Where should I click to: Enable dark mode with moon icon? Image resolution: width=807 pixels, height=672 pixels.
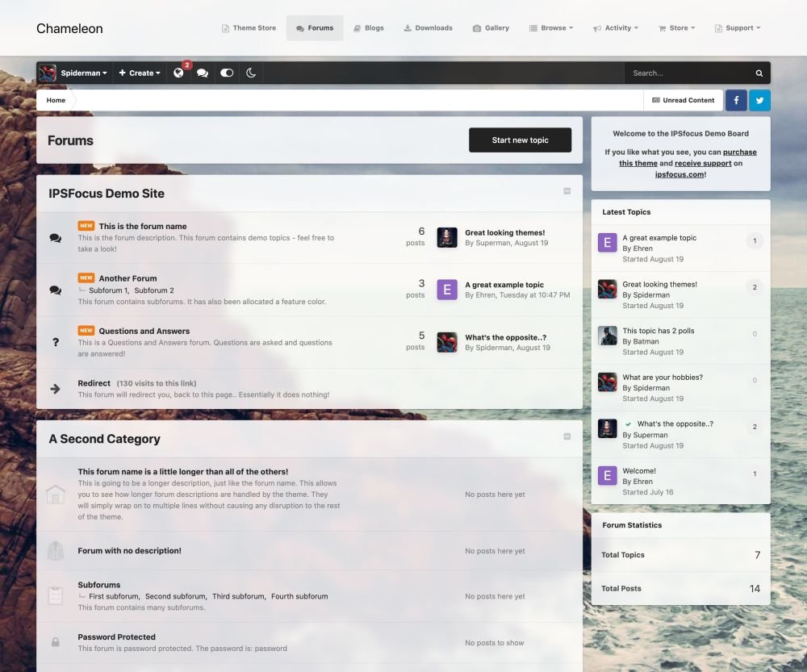coord(251,73)
